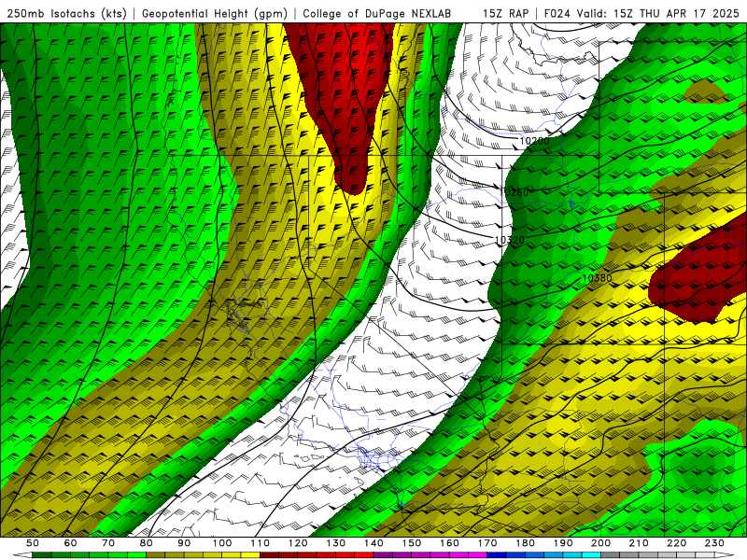The image size is (747, 560).
Task: Click the '220' color scale label
Action: tap(676, 543)
